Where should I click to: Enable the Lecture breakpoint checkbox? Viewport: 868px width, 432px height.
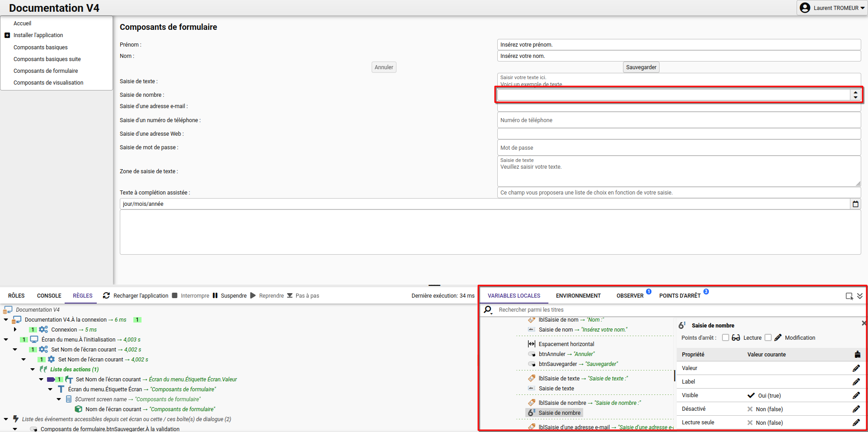pyautogui.click(x=725, y=337)
